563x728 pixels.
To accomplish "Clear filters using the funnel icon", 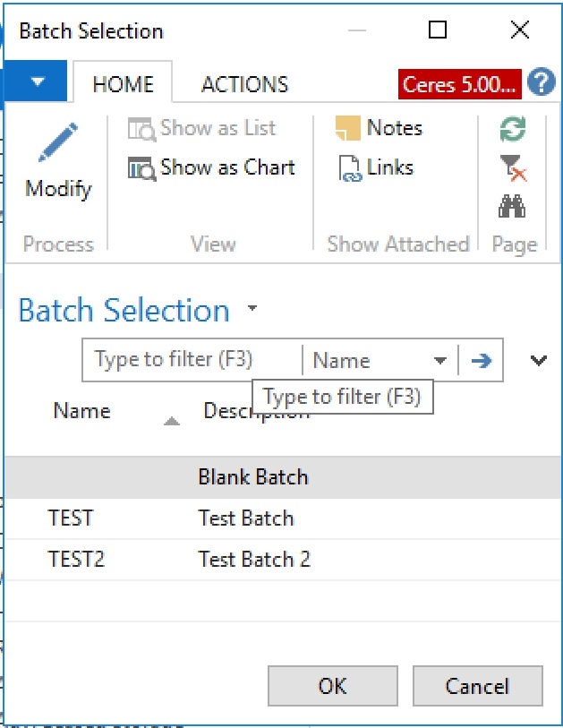I will pyautogui.click(x=511, y=168).
